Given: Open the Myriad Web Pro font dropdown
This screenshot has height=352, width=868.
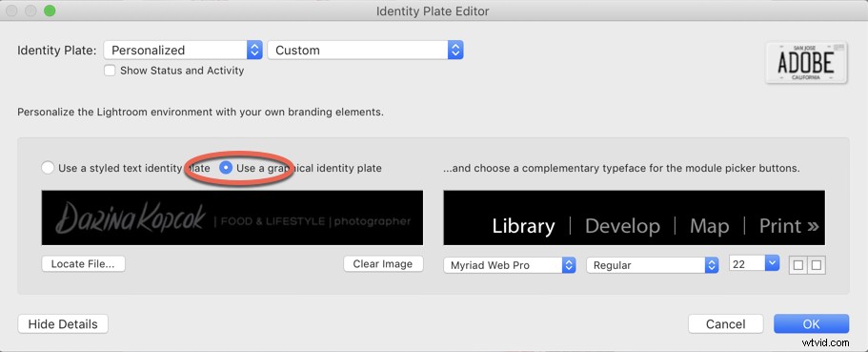Looking at the screenshot, I should (x=510, y=265).
